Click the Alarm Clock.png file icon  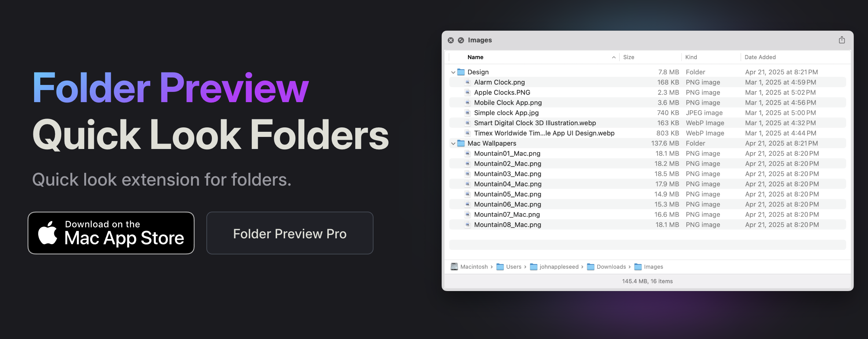(x=467, y=82)
